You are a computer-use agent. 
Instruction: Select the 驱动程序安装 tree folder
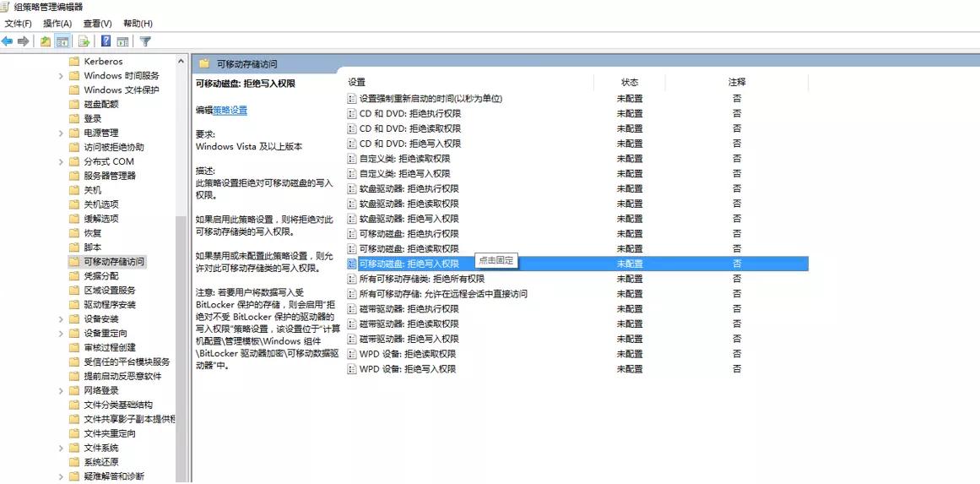[110, 305]
